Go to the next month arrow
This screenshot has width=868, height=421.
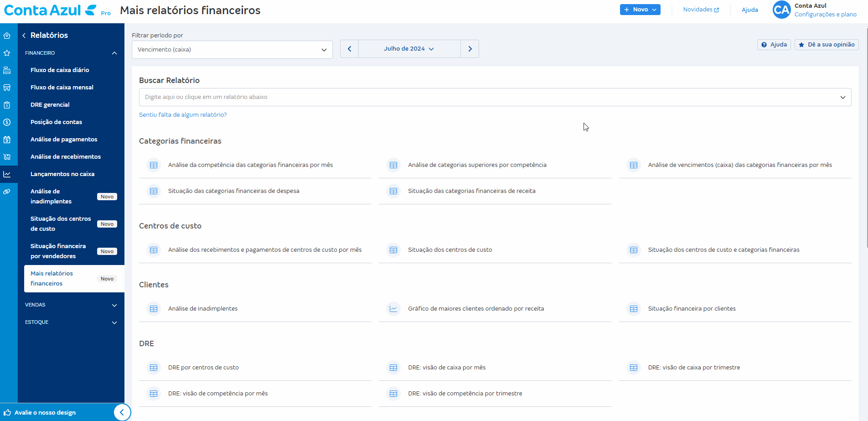[x=470, y=49]
